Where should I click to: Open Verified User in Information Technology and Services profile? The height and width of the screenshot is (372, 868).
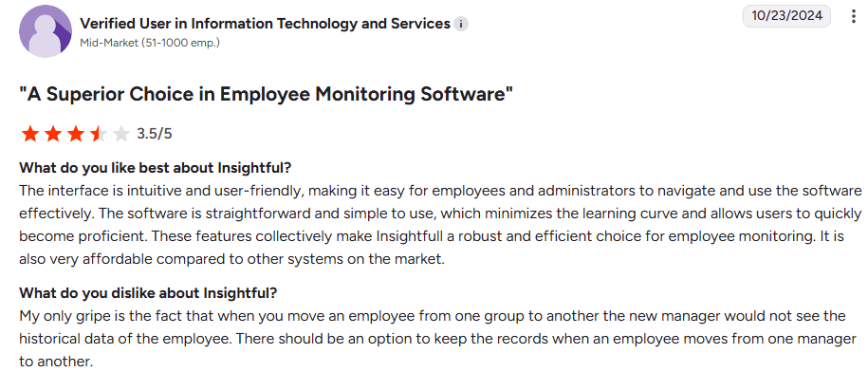point(266,24)
